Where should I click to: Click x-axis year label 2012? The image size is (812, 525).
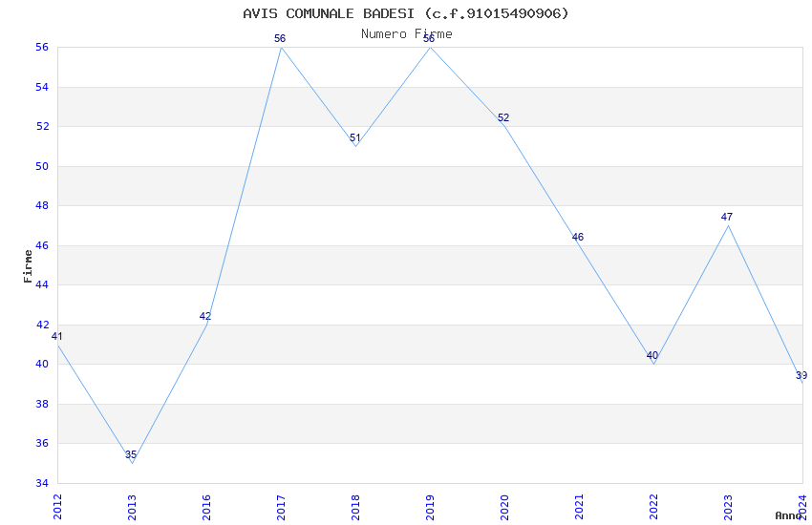click(x=57, y=507)
